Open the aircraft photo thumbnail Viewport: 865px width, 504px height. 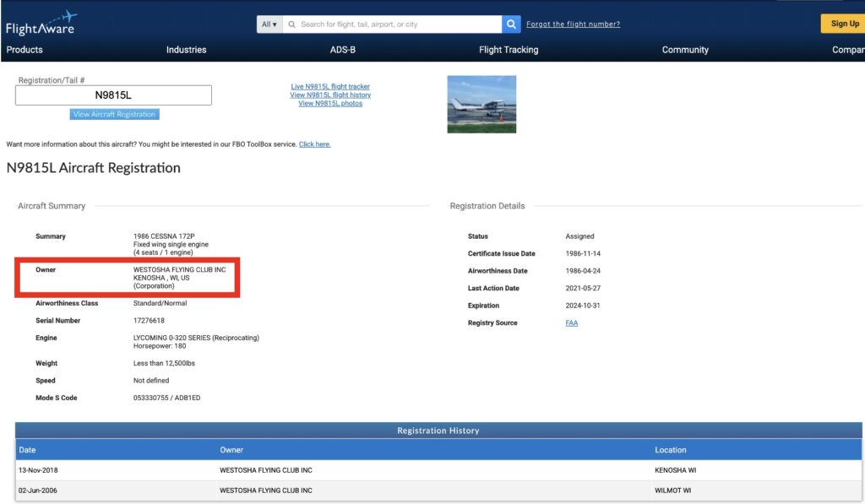click(x=481, y=104)
